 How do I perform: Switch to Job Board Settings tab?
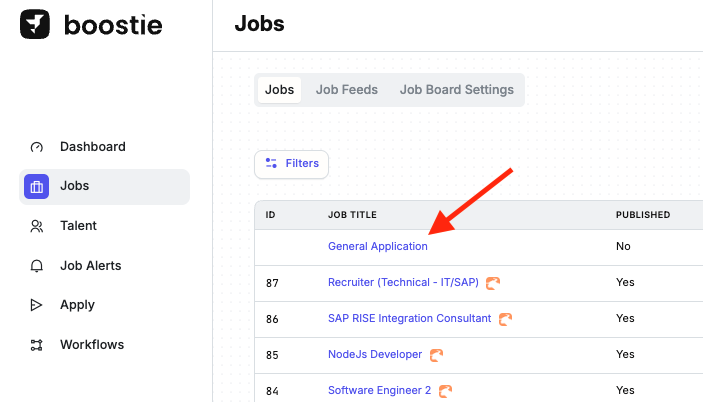point(456,90)
